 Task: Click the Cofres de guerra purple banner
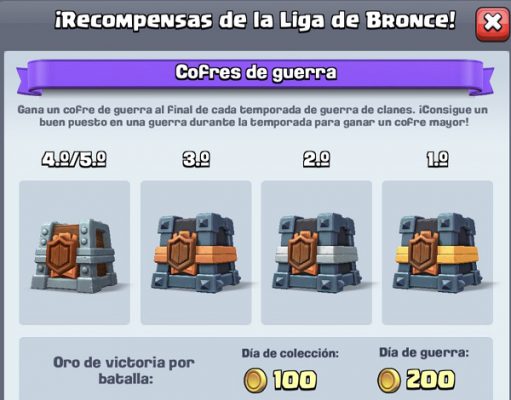(255, 76)
